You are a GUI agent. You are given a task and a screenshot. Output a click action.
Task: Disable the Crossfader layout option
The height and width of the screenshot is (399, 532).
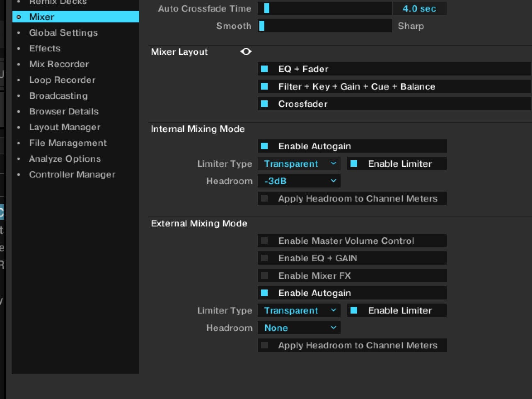point(265,104)
